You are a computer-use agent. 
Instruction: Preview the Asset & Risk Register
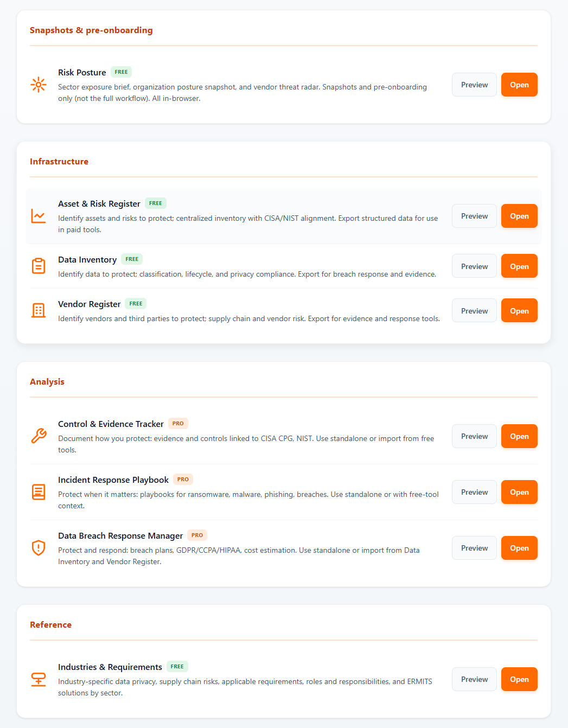coord(474,216)
